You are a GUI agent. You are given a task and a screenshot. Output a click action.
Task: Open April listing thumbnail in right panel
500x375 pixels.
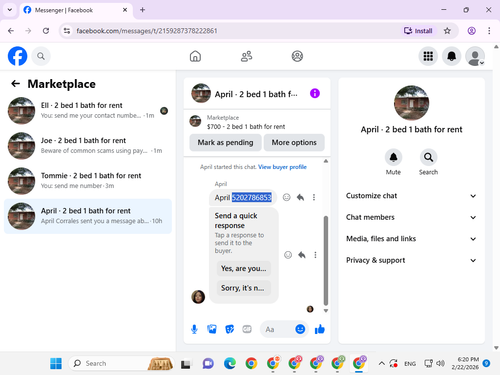(x=411, y=103)
